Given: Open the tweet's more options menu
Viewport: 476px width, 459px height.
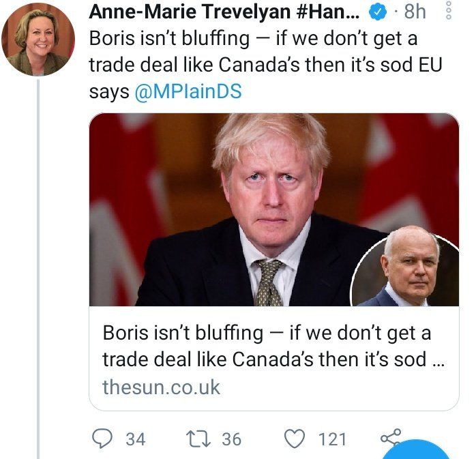Looking at the screenshot, I should pos(449,10).
